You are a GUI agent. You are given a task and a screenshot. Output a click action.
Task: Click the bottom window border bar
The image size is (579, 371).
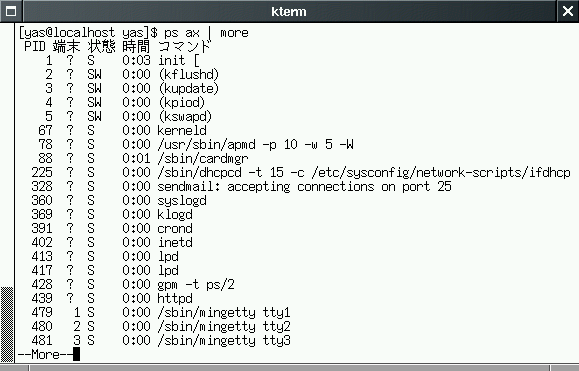[x=290, y=368]
